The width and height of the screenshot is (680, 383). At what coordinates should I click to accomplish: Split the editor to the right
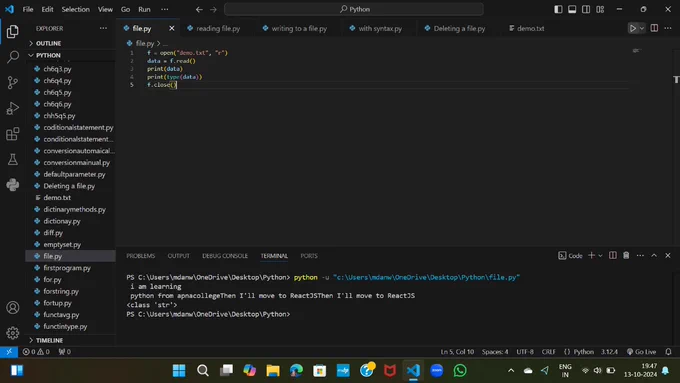tap(654, 28)
